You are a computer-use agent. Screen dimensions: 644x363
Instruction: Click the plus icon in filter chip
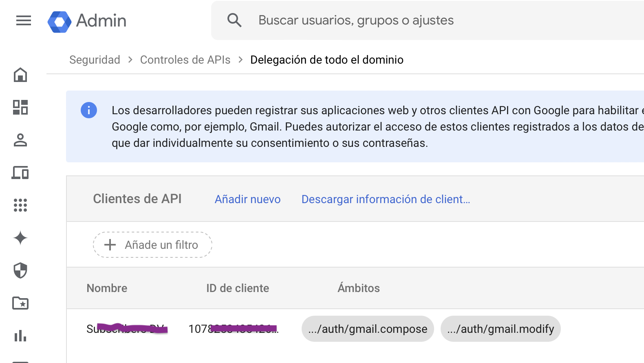[110, 245]
